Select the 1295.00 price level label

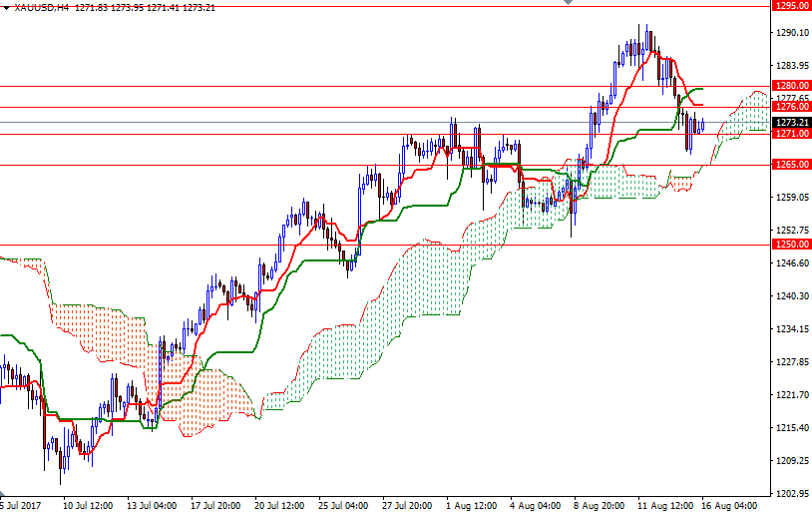[791, 6]
